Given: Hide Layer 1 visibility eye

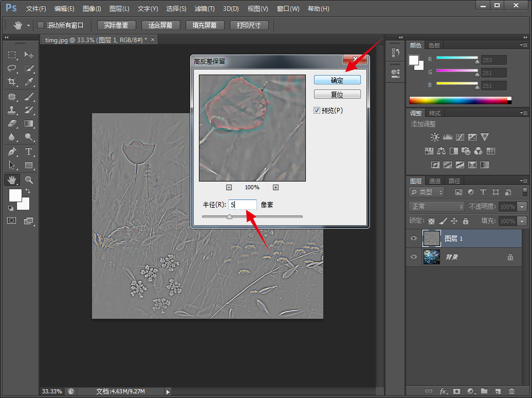Looking at the screenshot, I should tap(414, 238).
